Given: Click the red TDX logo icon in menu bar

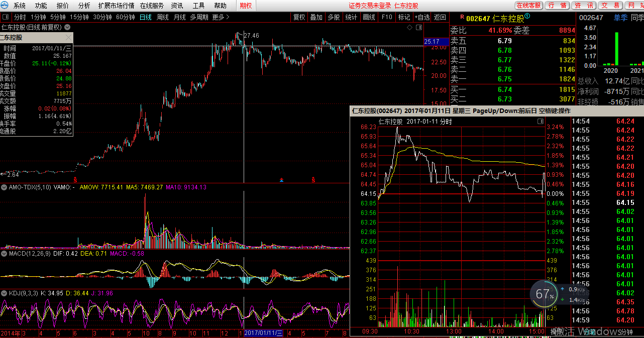Looking at the screenshot, I should (x=5, y=6).
